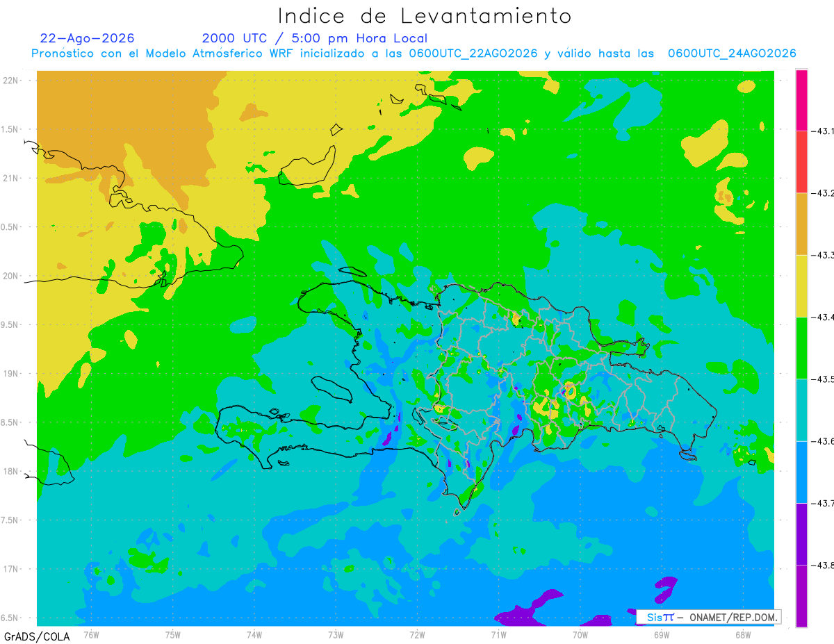
Task: Choose the yellow legend swatch between -43.3 and -43.4
Action: click(x=801, y=286)
